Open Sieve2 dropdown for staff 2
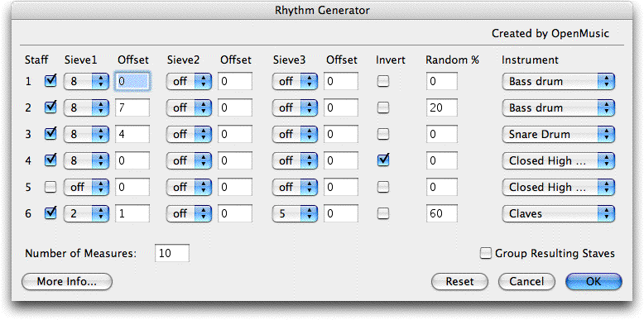Image resolution: width=644 pixels, height=320 pixels. point(189,107)
